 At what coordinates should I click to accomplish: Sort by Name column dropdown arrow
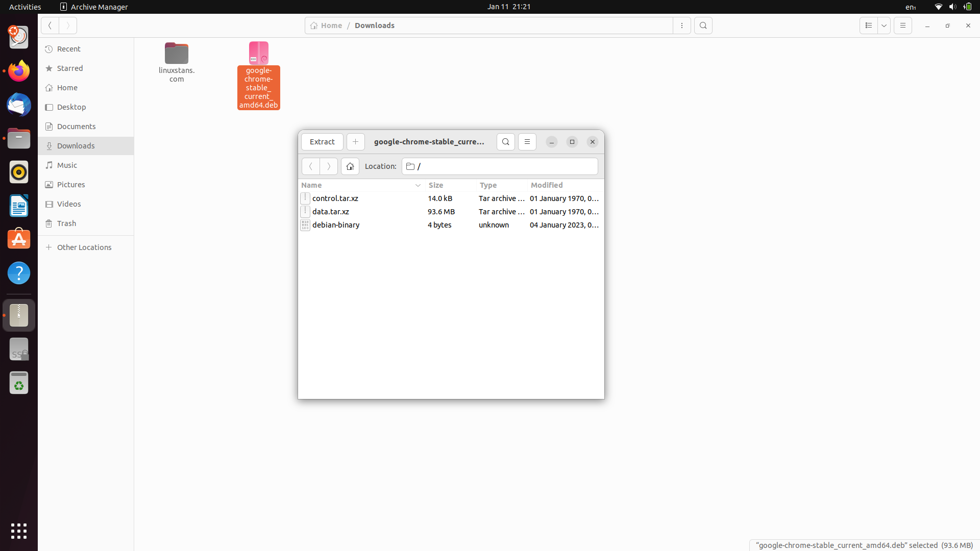coord(418,185)
